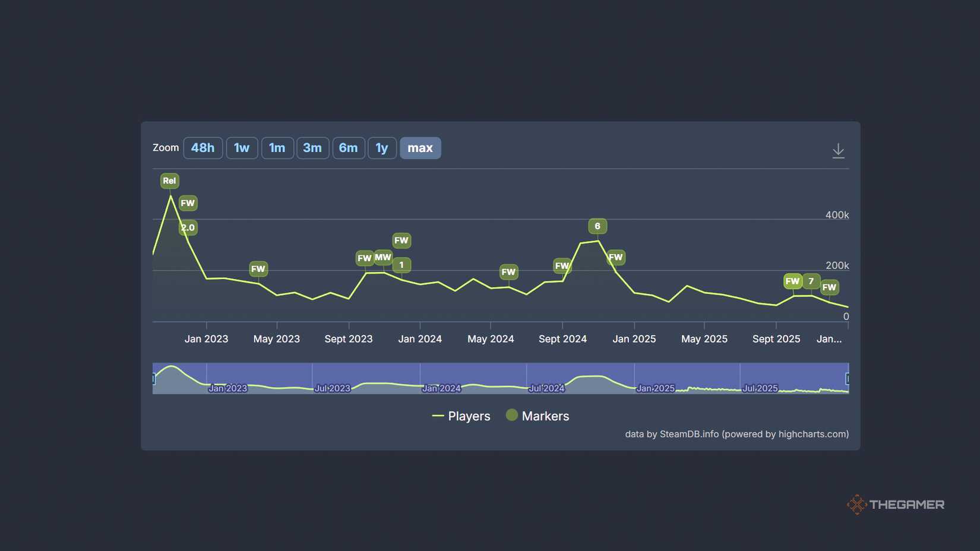
Task: Select the Rel release marker on the chart
Action: tap(169, 181)
